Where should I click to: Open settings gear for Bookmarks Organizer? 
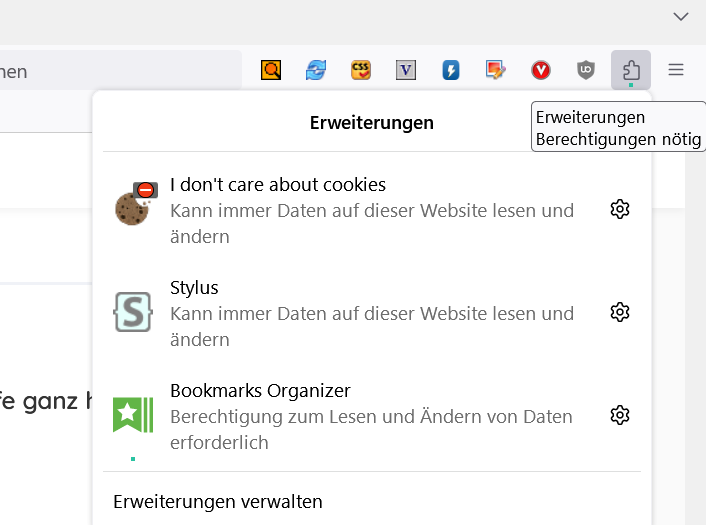coord(620,415)
